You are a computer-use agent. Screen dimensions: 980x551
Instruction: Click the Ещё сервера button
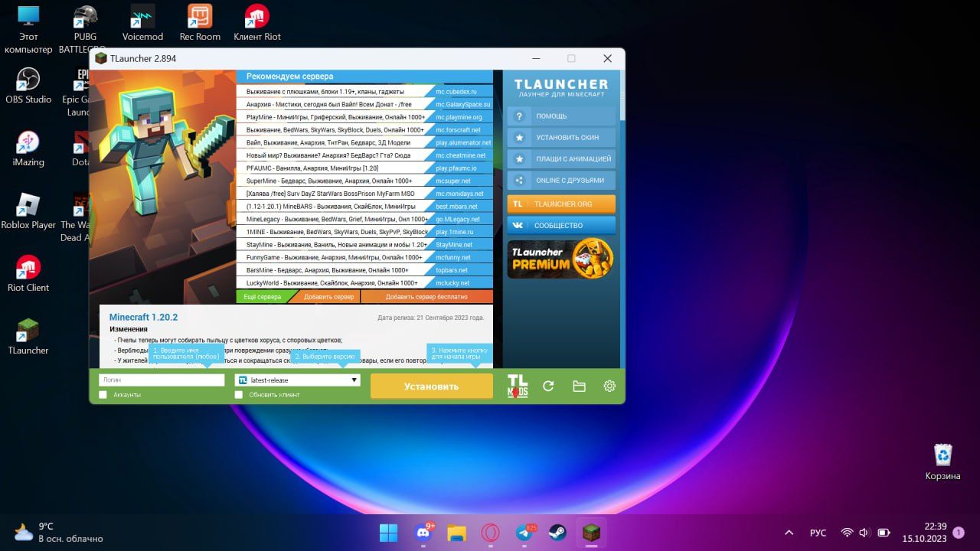(x=262, y=297)
